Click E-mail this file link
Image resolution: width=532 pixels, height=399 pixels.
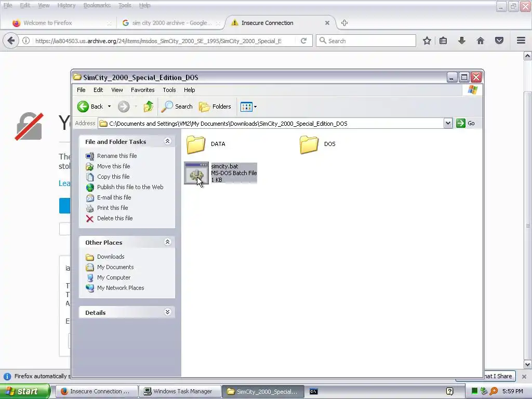tap(114, 197)
